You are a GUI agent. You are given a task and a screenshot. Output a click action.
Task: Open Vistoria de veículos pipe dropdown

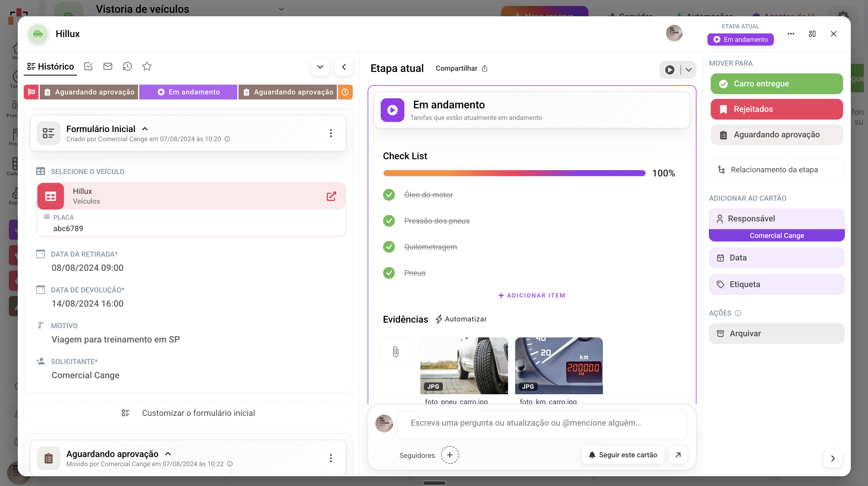[x=281, y=9]
